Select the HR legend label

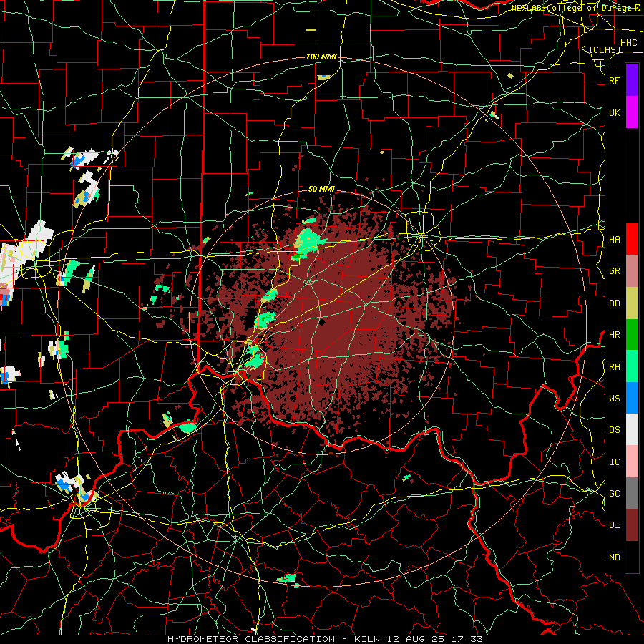[x=615, y=335]
